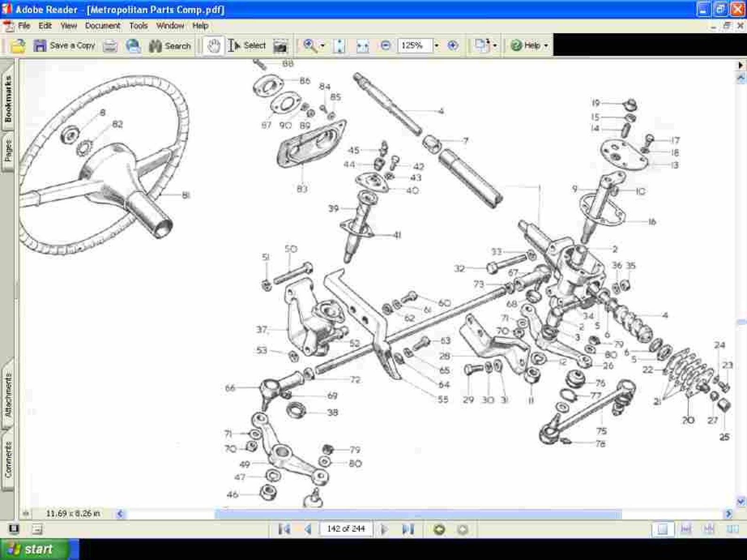The image size is (747, 560).
Task: Go to the previous page arrow
Action: [x=308, y=529]
